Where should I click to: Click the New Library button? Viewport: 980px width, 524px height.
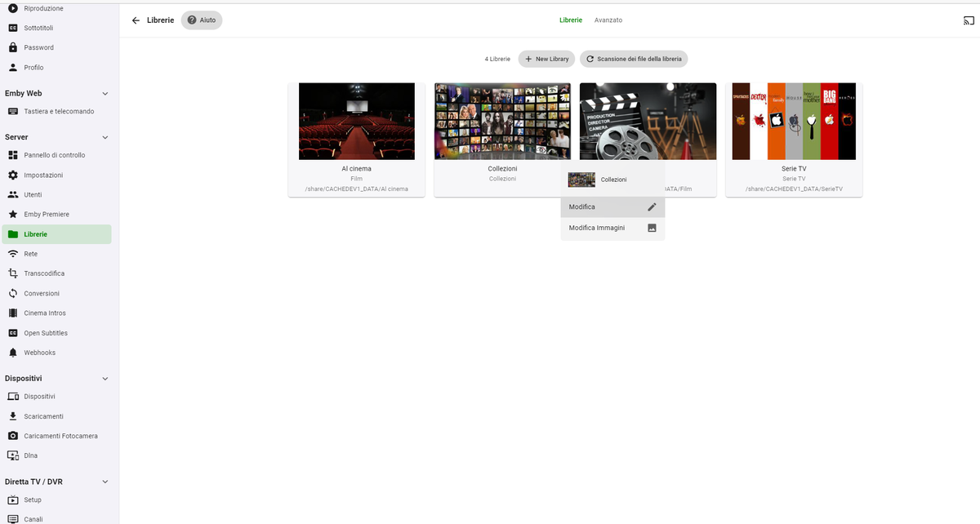point(547,59)
